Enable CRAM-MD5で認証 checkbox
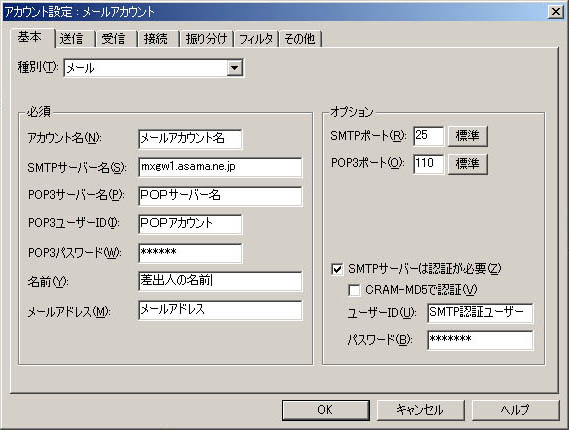This screenshot has height=430, width=569. tap(354, 290)
